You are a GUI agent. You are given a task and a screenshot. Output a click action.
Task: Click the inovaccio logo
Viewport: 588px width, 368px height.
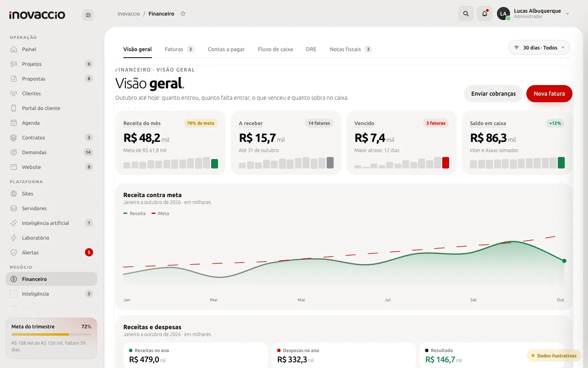point(37,15)
